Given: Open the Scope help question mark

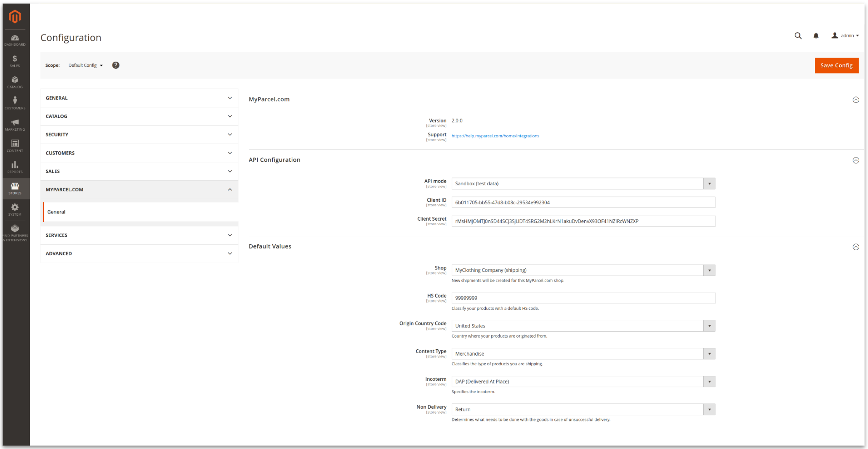Looking at the screenshot, I should (x=115, y=65).
